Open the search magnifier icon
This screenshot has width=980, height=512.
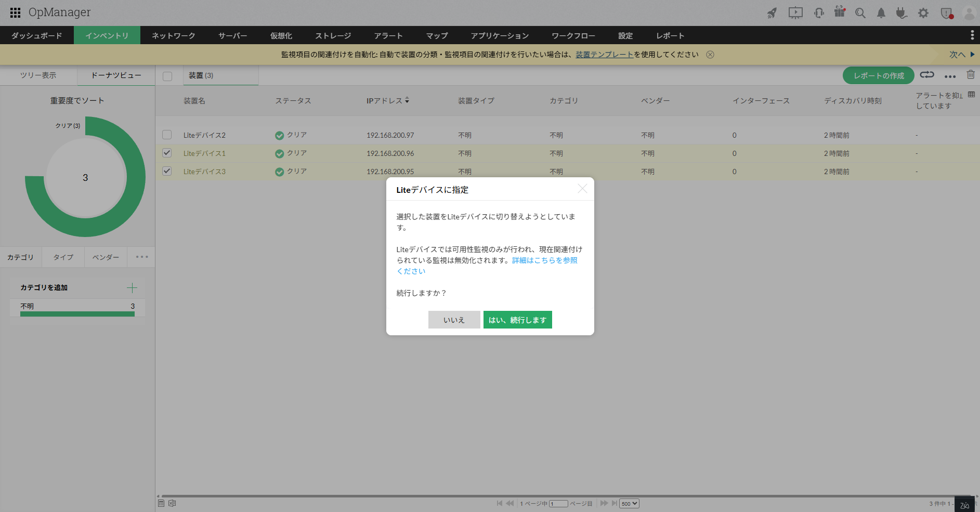pos(860,13)
